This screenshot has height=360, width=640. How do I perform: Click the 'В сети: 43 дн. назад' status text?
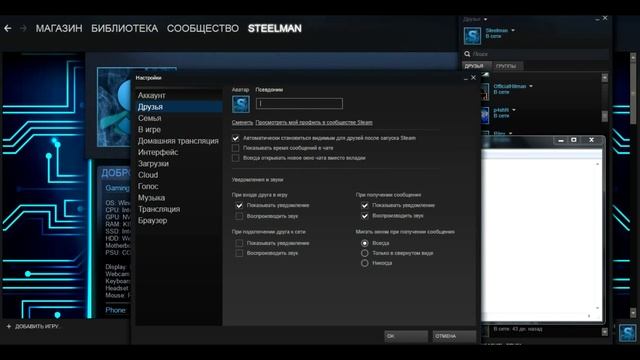point(518,329)
